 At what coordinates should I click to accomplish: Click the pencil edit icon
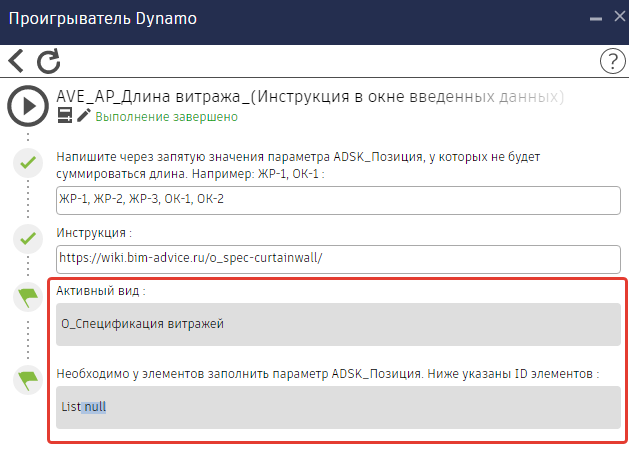click(x=83, y=116)
